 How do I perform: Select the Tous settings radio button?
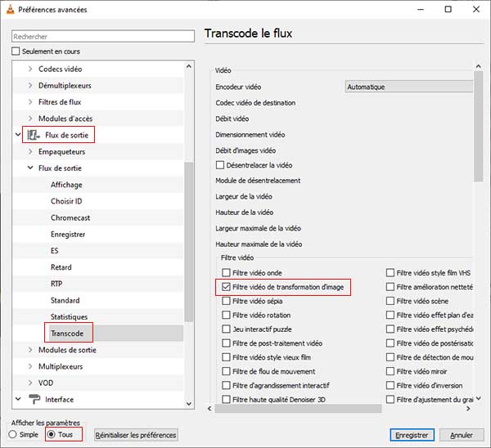51,434
